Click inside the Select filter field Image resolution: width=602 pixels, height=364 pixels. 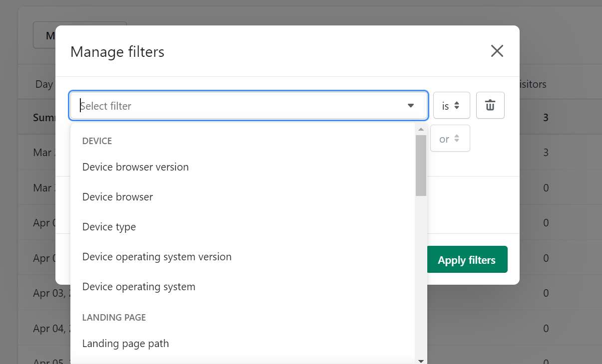click(249, 106)
